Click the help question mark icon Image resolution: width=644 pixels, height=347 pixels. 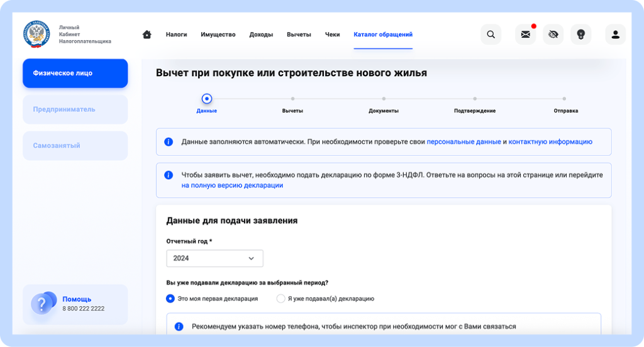[43, 303]
